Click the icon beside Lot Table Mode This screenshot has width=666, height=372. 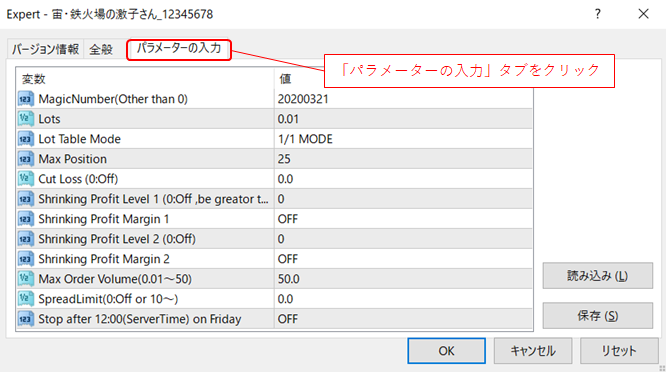point(25,139)
